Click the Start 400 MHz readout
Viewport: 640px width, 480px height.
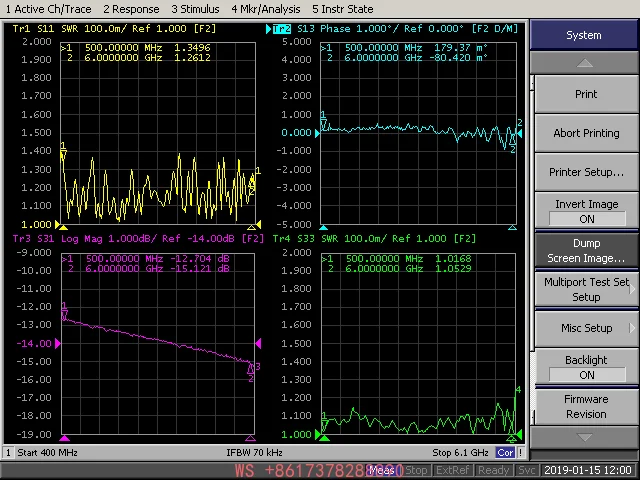47,453
